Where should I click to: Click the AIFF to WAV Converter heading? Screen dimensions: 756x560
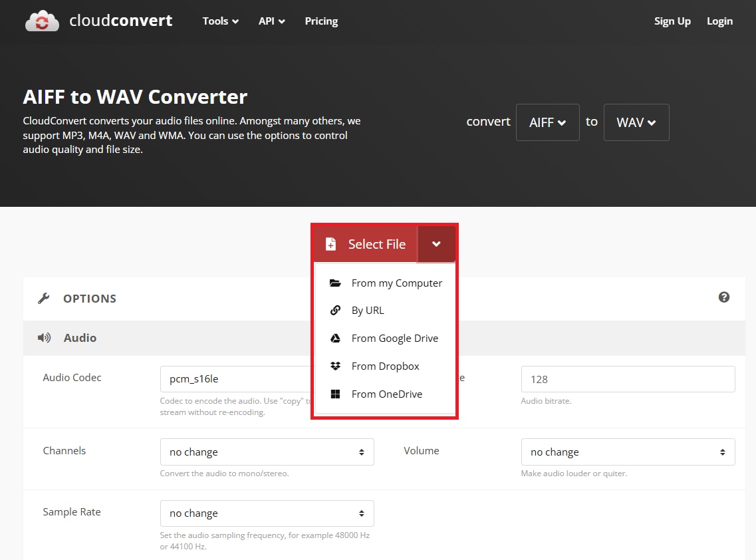(x=135, y=97)
